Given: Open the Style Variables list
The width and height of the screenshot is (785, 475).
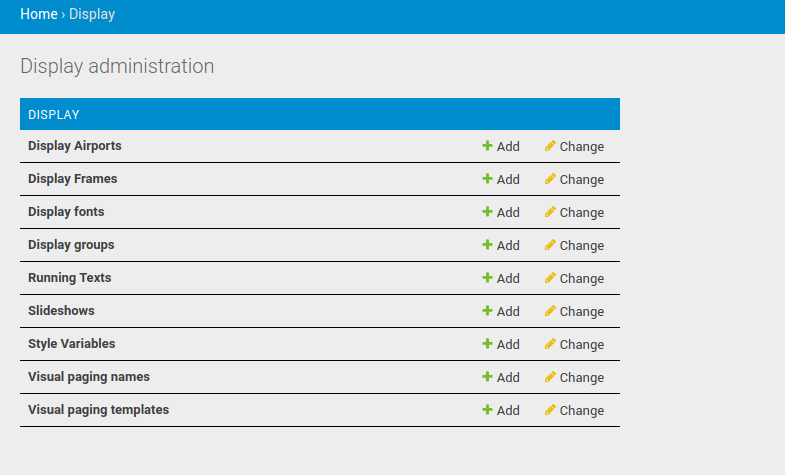Looking at the screenshot, I should click(x=72, y=344).
